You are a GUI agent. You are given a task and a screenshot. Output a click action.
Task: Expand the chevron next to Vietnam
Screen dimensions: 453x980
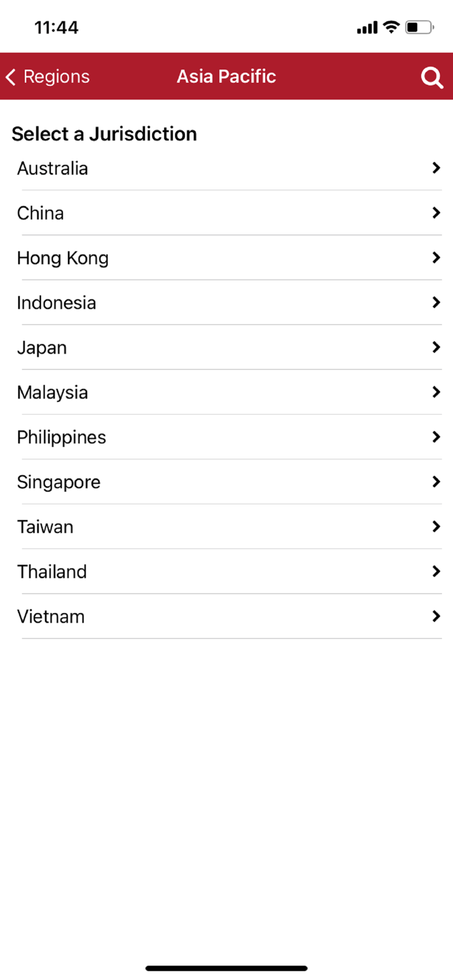coord(435,616)
